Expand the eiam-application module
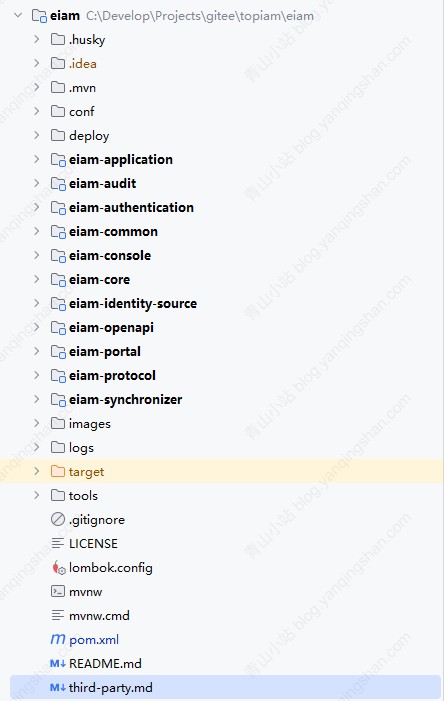Image resolution: width=444 pixels, height=701 pixels. point(37,159)
